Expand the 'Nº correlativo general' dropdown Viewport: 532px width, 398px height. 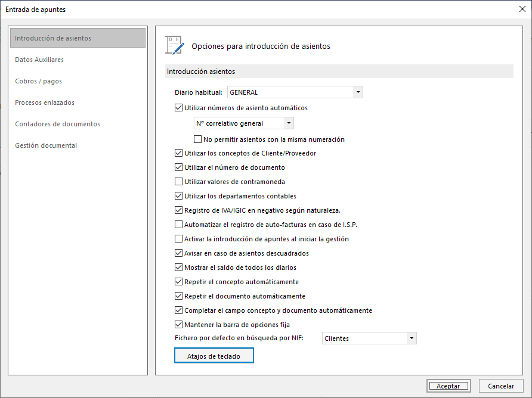(x=289, y=123)
